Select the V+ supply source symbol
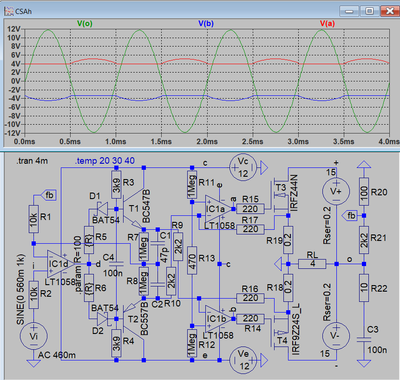 (336, 191)
